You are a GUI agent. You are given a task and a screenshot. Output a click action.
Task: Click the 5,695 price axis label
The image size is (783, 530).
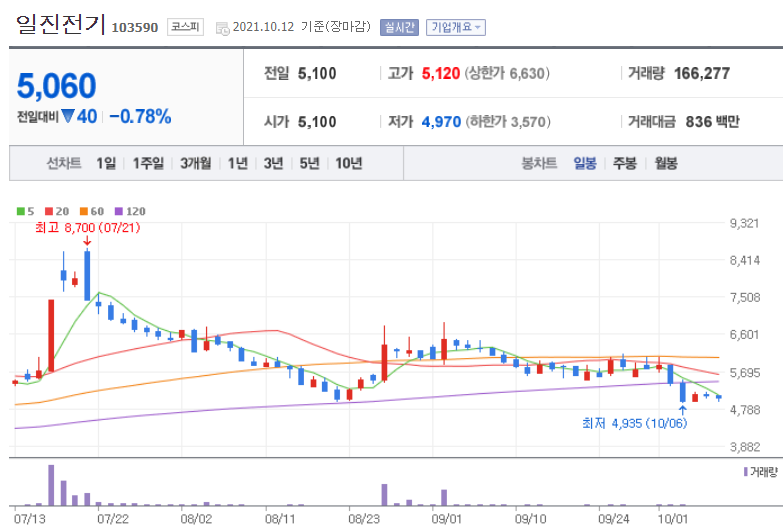(745, 373)
